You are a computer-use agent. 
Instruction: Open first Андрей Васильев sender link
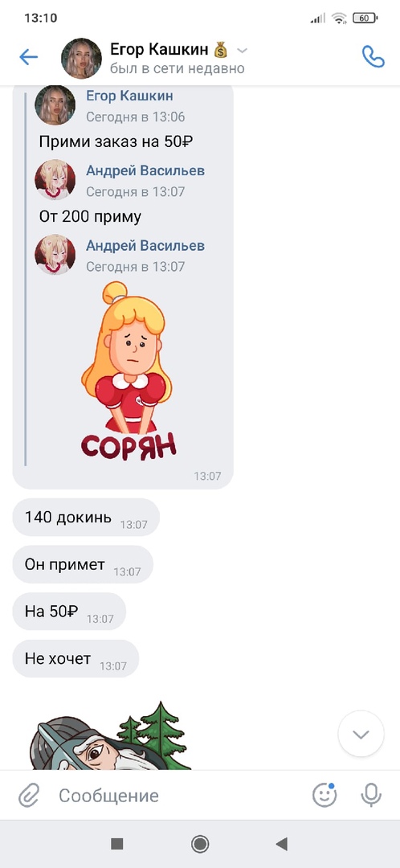145,170
